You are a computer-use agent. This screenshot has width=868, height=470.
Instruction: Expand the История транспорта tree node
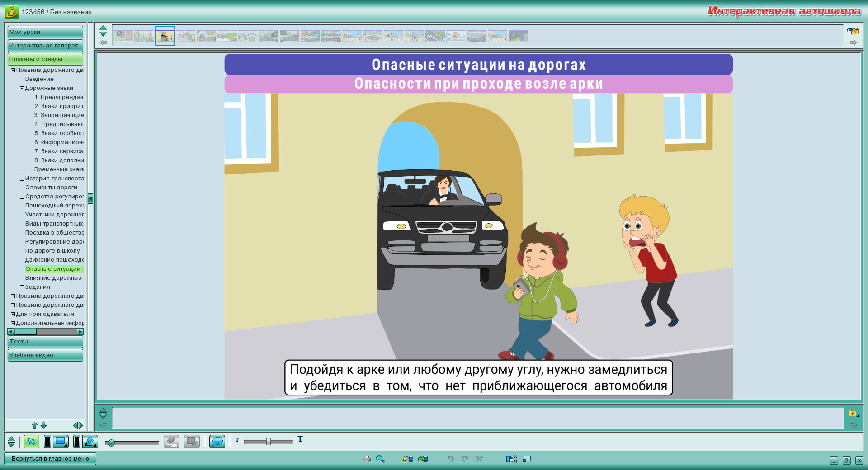(x=22, y=179)
